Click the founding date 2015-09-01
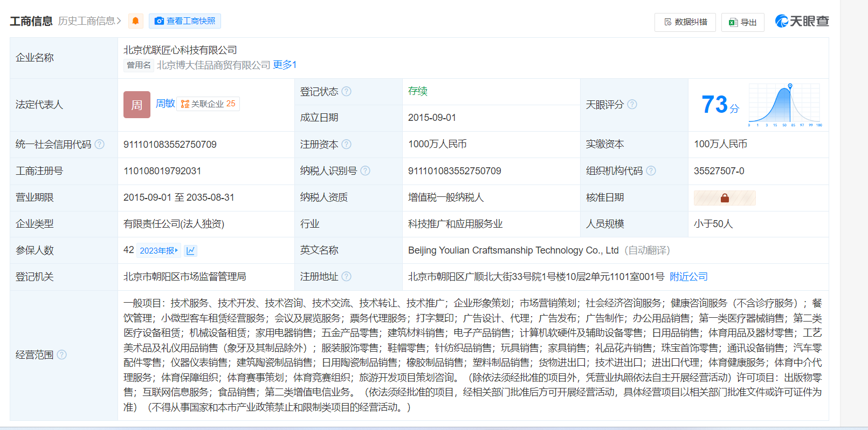Screen dimensions: 868x430 [432, 118]
